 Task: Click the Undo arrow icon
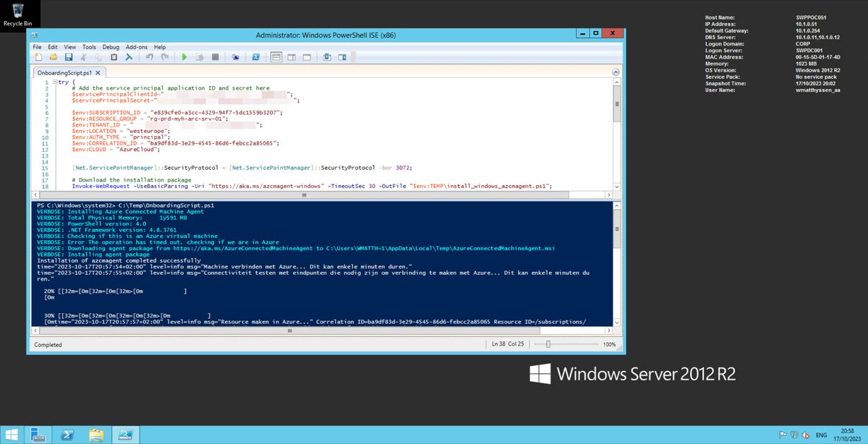click(x=149, y=57)
